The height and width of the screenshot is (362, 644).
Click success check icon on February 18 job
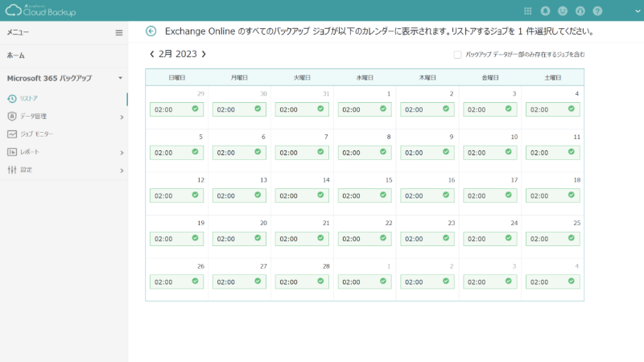(572, 195)
